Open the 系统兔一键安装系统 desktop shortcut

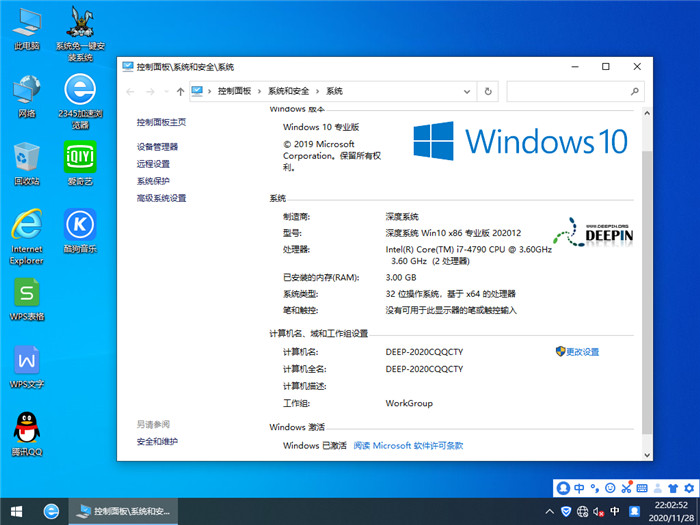tap(80, 33)
